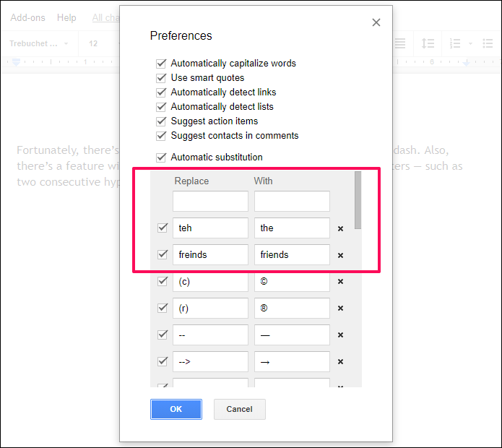Screen dimensions: 502x448
Task: Toggle Automatically capitalize words checkbox
Action: point(161,64)
